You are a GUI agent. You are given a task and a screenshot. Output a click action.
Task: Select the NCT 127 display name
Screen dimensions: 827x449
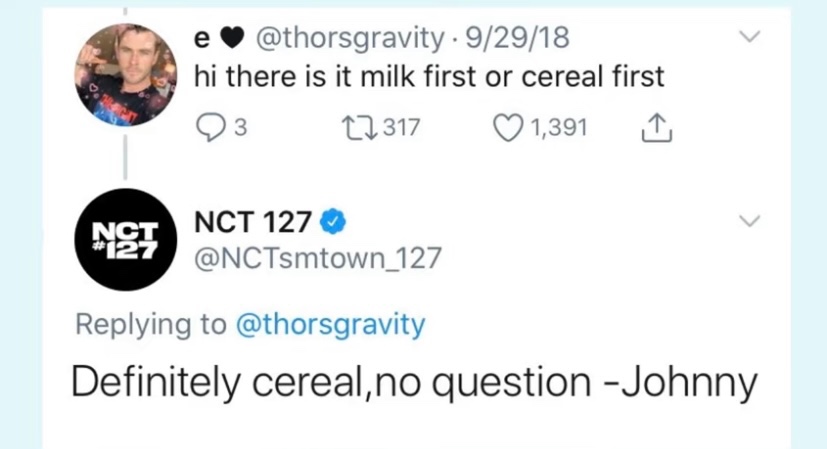pos(253,221)
